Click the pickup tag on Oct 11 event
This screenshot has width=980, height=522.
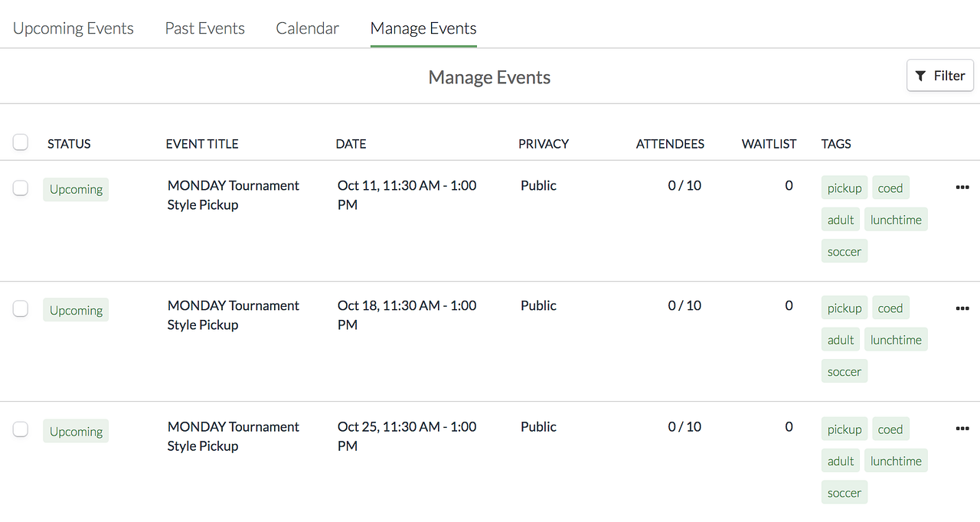click(x=844, y=188)
